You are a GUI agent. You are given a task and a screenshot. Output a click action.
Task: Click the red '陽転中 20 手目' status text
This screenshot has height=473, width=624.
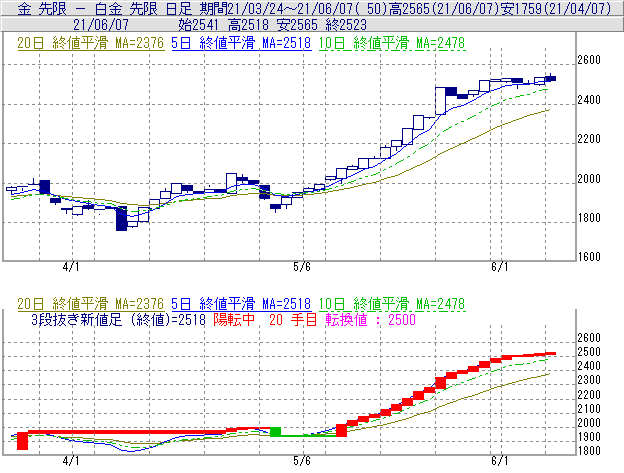265,319
